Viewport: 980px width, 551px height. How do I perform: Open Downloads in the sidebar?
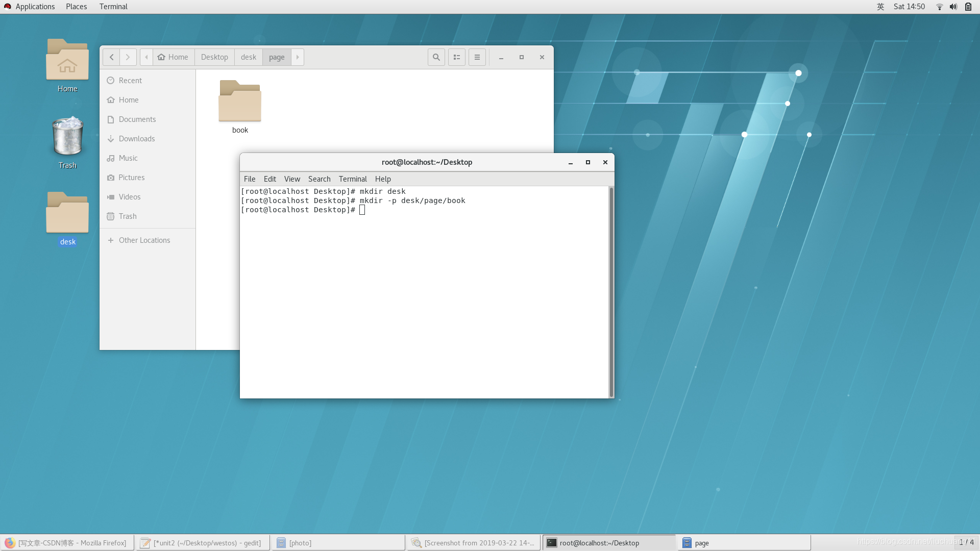(148, 139)
